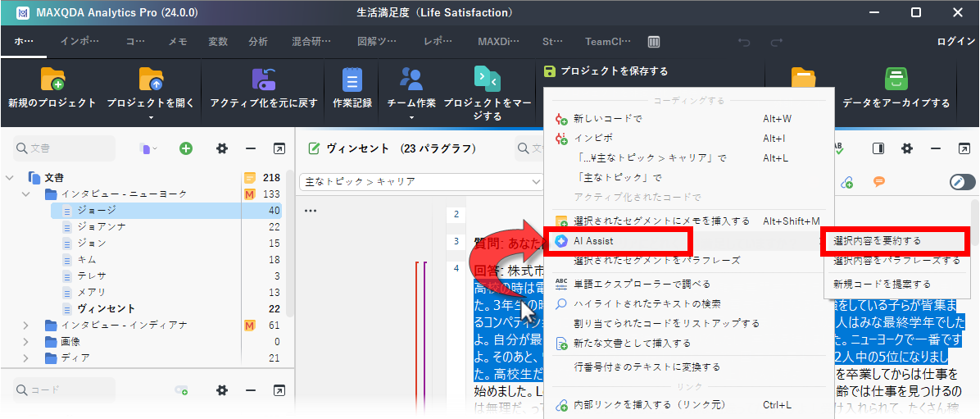Click the redo arrow in title ribbon

[777, 42]
